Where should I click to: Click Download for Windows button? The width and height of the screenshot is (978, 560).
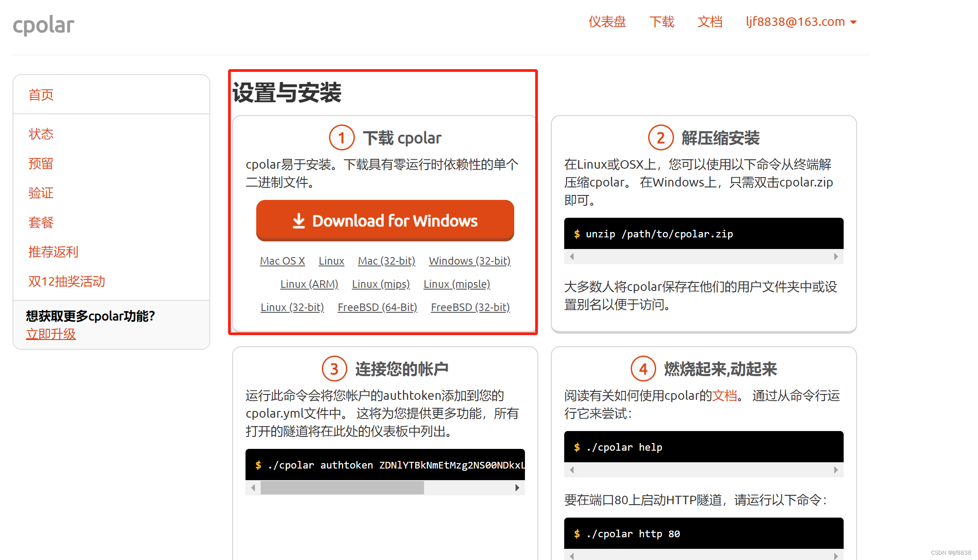385,220
